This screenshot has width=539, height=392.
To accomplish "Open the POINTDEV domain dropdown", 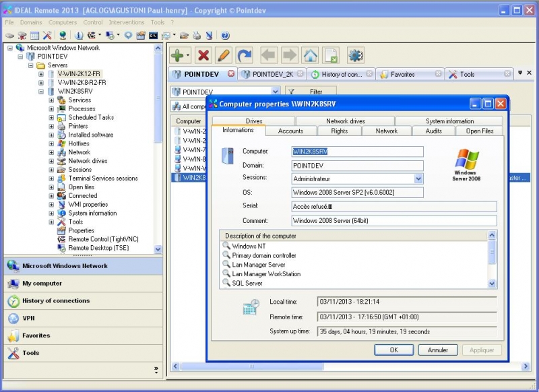I will (x=276, y=92).
